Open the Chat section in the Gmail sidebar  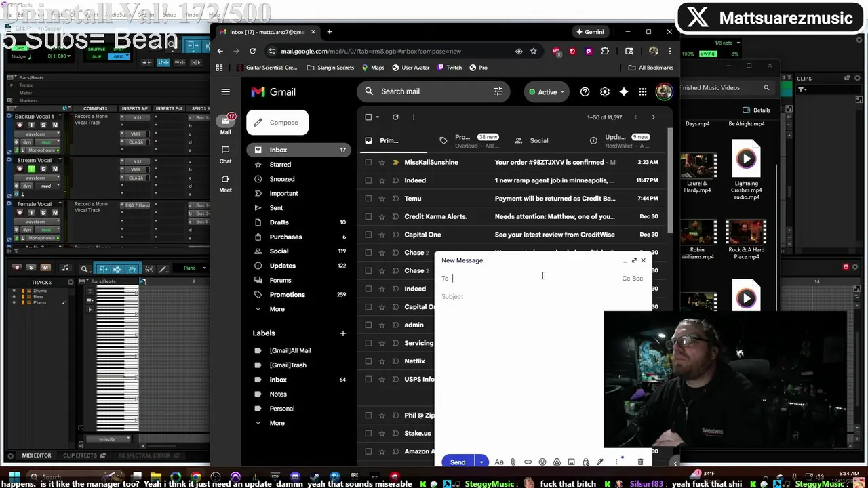(x=225, y=154)
